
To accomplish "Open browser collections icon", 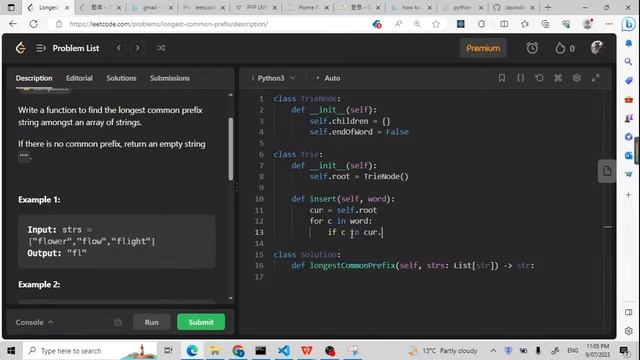I will (545, 24).
